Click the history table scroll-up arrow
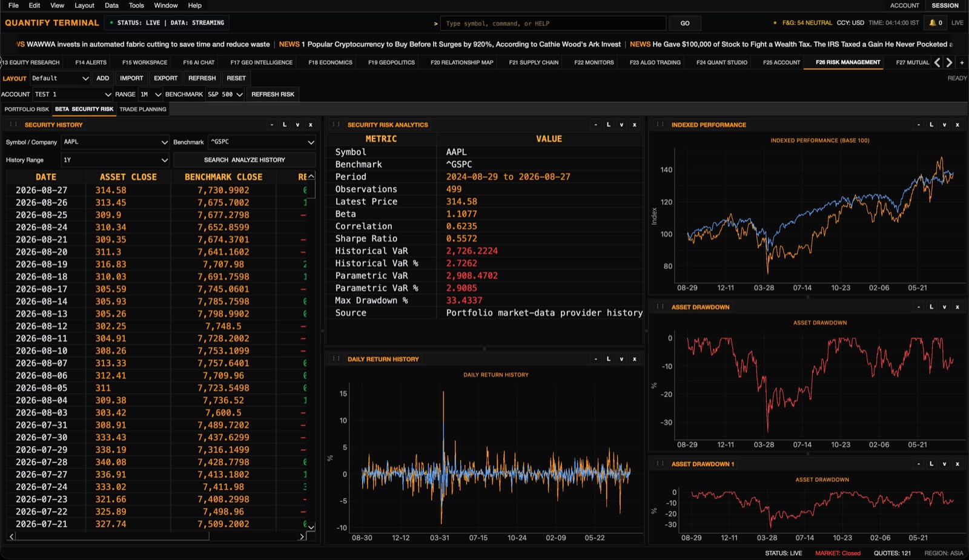This screenshot has width=969, height=560. tap(311, 176)
